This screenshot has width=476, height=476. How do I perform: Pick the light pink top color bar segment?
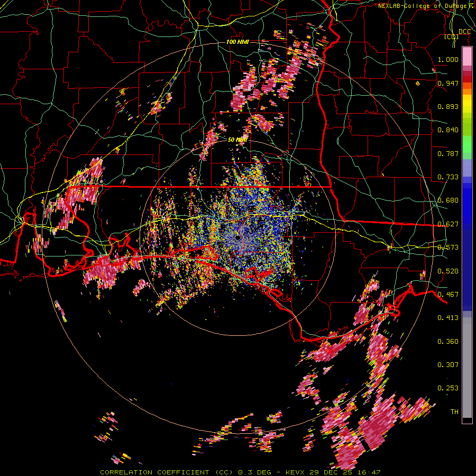(467, 57)
